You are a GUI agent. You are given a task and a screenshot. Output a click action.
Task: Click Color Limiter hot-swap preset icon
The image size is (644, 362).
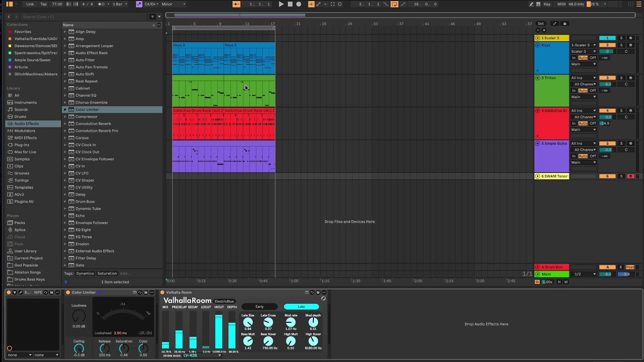(141, 292)
